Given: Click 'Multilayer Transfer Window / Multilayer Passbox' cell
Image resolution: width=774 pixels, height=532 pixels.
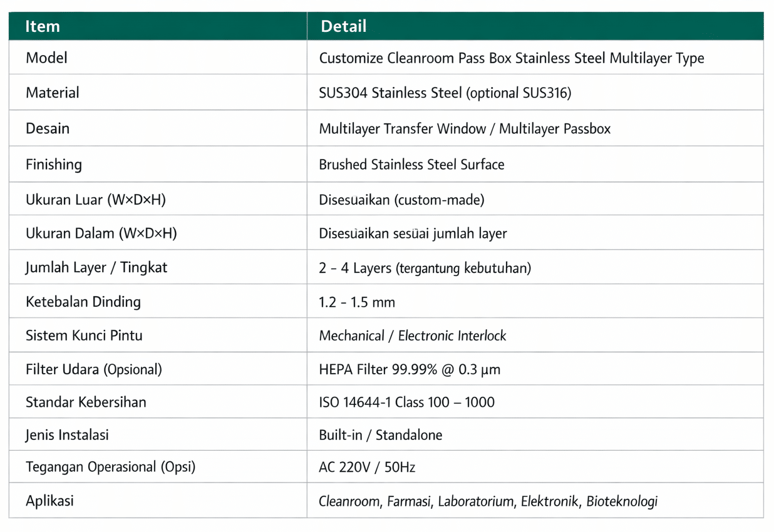Looking at the screenshot, I should tap(465, 129).
